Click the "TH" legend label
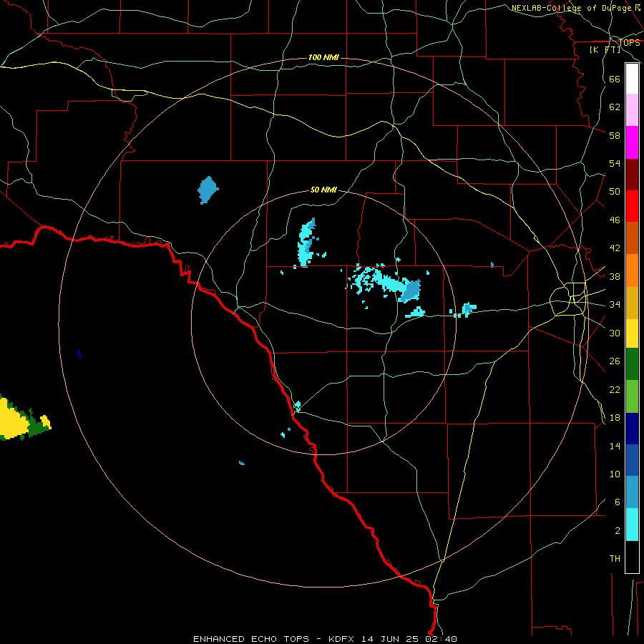This screenshot has width=644, height=644. 615,559
